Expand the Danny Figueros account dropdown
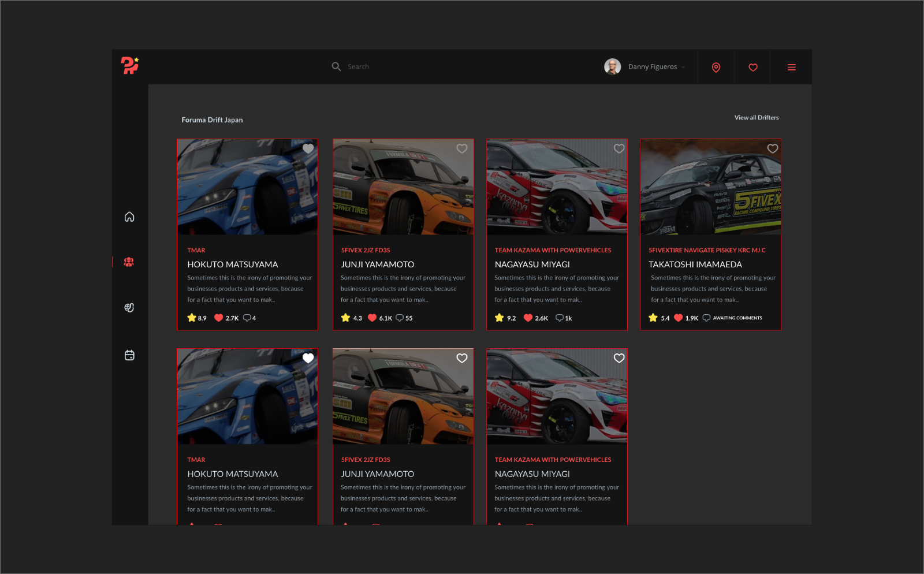 click(683, 67)
